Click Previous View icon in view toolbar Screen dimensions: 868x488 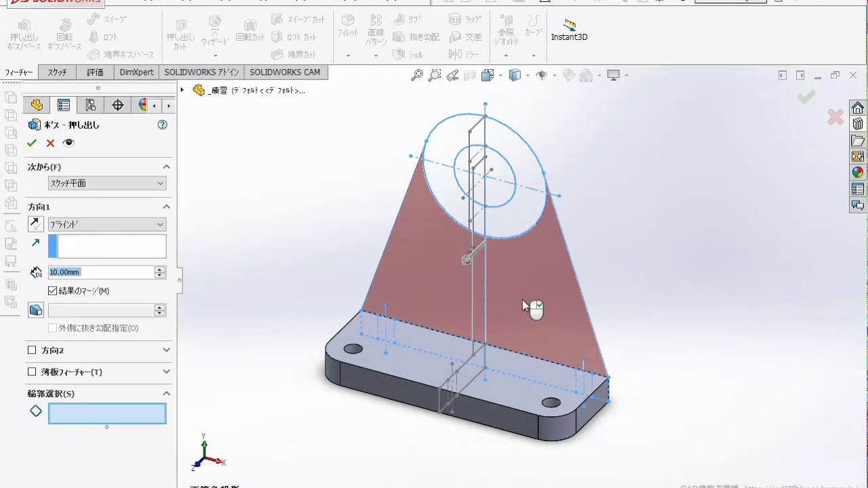(x=452, y=75)
